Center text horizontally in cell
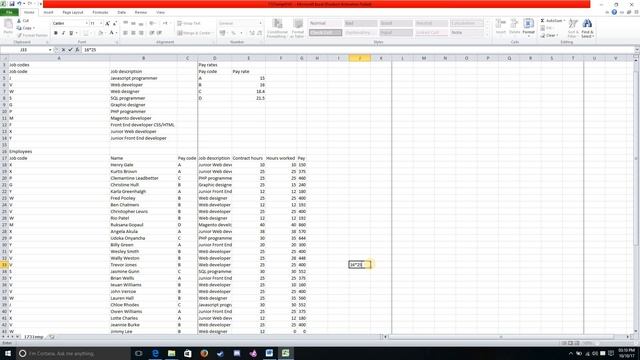This screenshot has width=640, height=360. click(133, 33)
